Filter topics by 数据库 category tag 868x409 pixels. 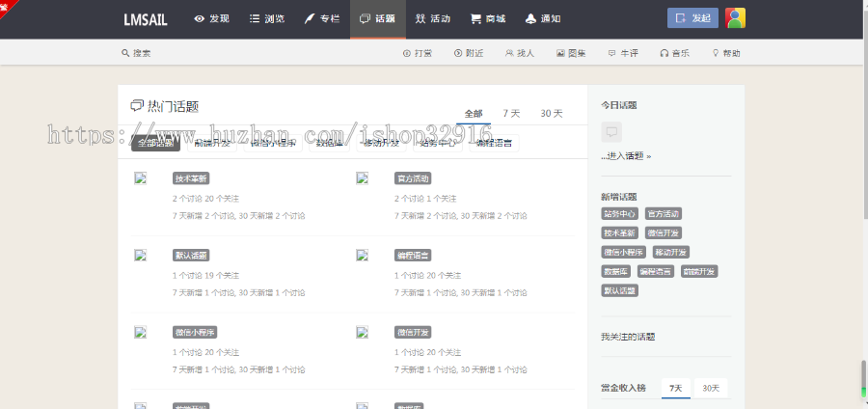pos(330,143)
